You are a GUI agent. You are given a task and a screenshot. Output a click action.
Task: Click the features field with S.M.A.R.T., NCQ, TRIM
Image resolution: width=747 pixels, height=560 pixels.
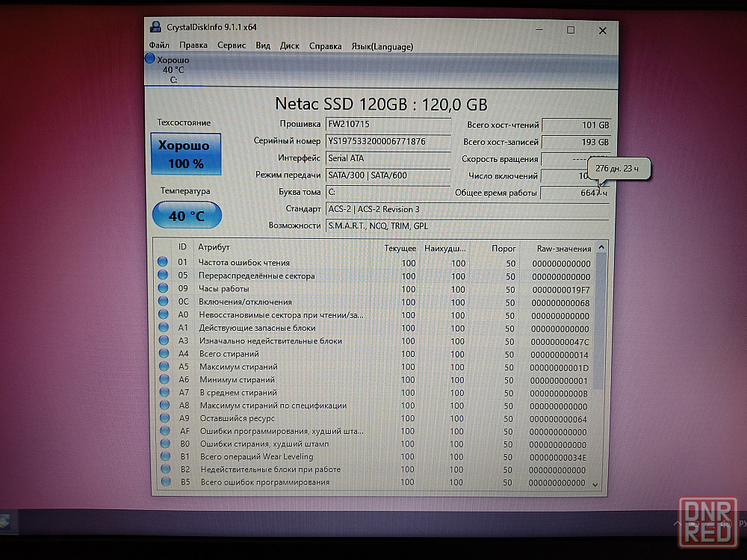[468, 225]
